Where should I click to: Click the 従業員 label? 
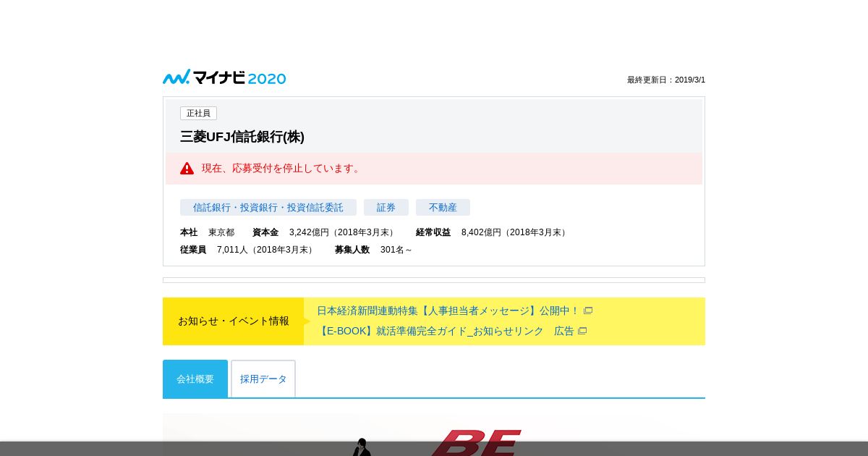[193, 250]
